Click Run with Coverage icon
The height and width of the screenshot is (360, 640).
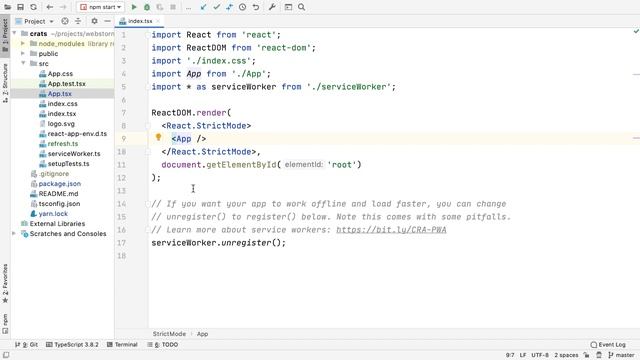tap(160, 7)
